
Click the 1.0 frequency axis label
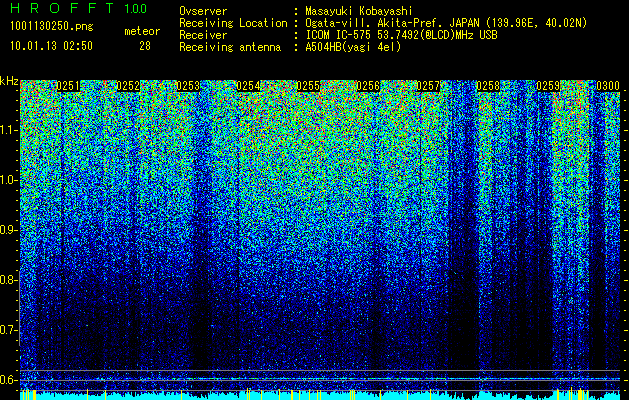[9, 180]
